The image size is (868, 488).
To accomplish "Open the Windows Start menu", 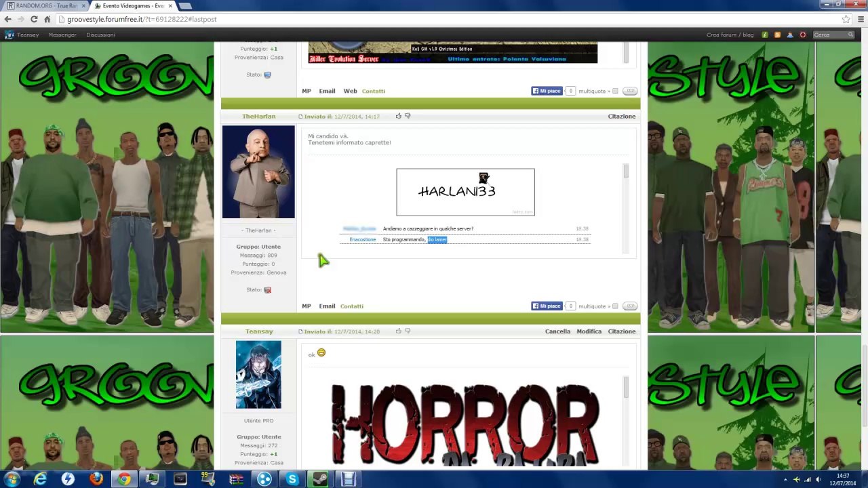I will tap(12, 479).
